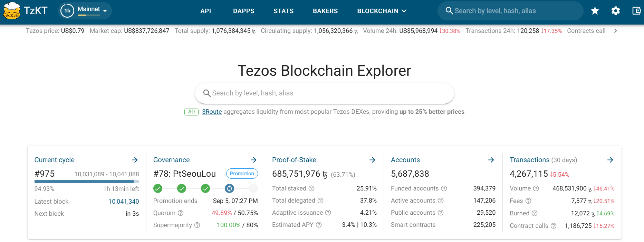Select the active promotion step icon
Image resolution: width=644 pixels, height=242 pixels.
[x=229, y=188]
